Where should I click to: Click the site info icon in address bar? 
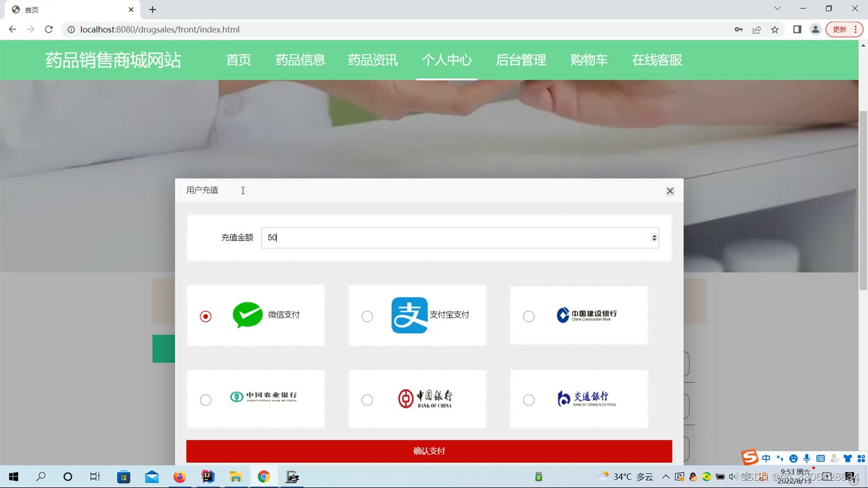71,29
